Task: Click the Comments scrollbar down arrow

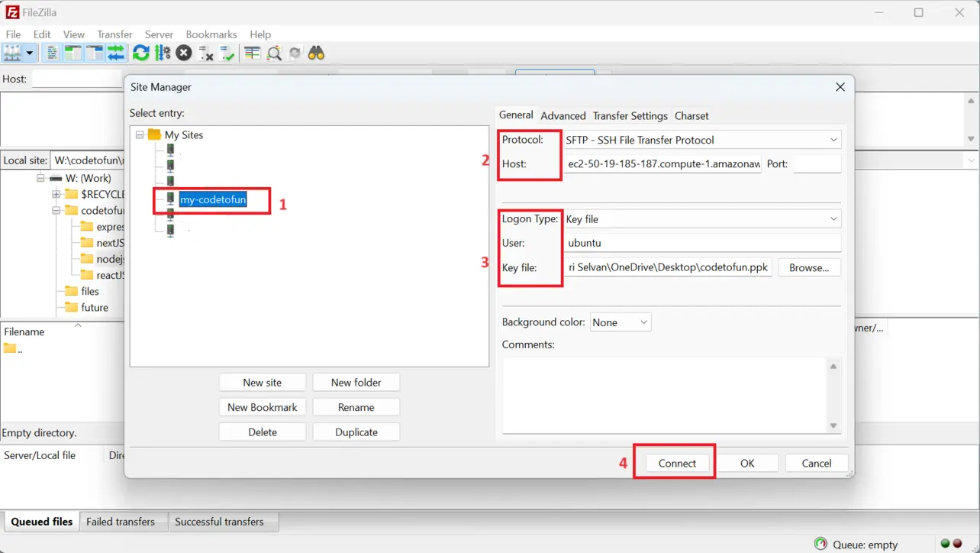Action: pos(833,425)
